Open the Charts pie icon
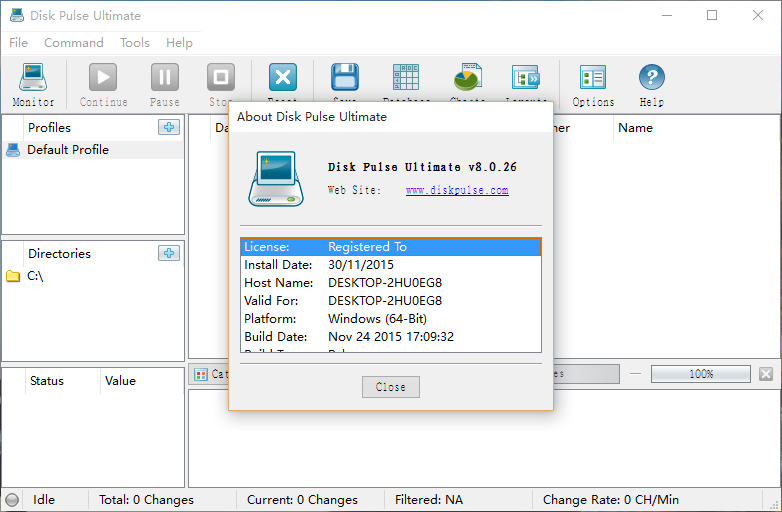The height and width of the screenshot is (512, 782). click(467, 78)
